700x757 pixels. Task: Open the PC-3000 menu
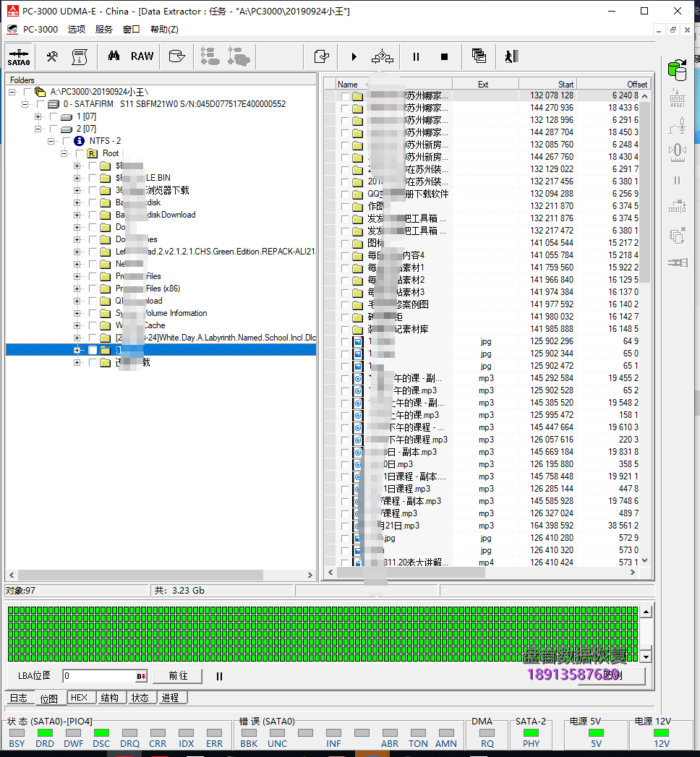[40, 30]
